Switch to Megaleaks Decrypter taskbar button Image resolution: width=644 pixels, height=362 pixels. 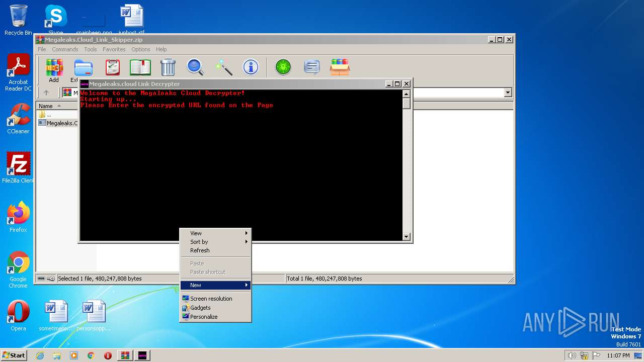(x=142, y=355)
